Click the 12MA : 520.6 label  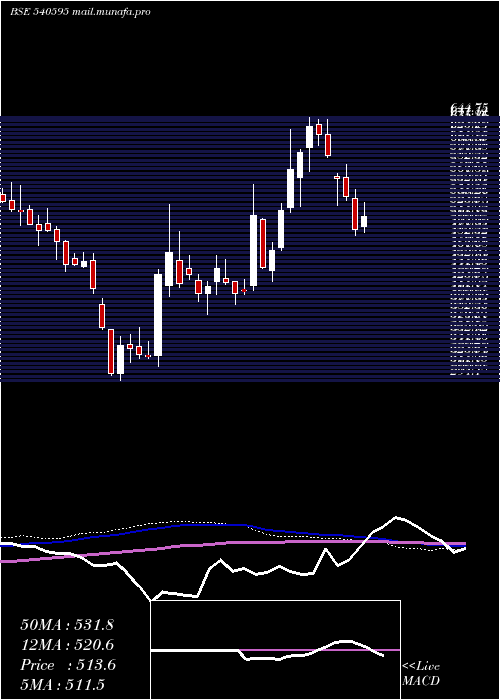[x=67, y=645]
